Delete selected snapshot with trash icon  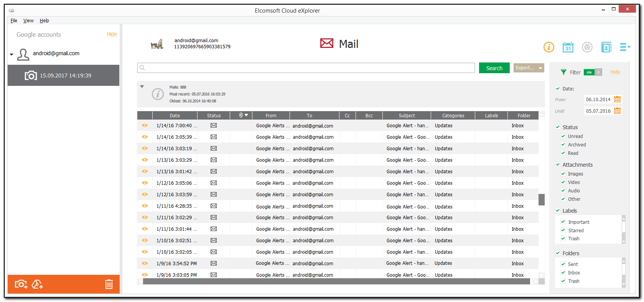[109, 284]
